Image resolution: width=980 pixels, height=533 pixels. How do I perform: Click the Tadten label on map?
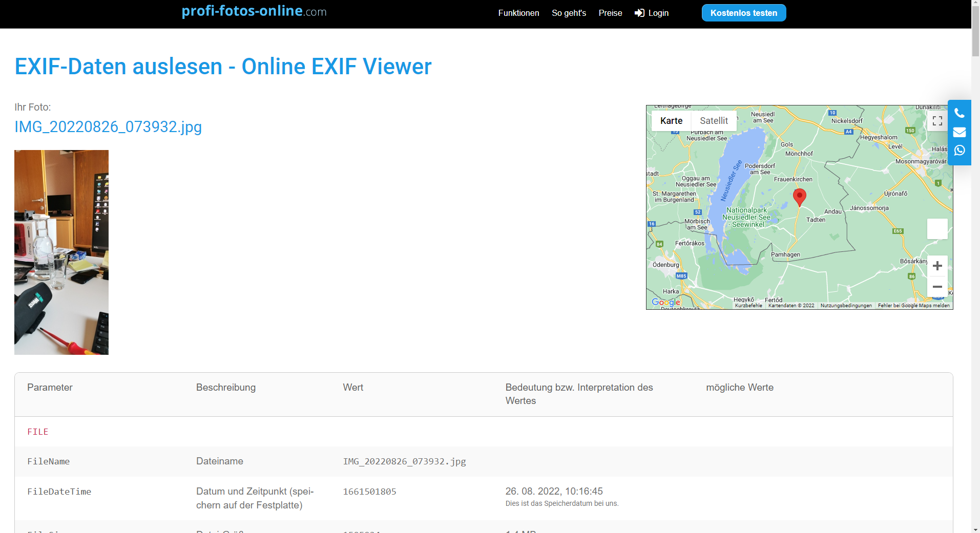click(816, 220)
